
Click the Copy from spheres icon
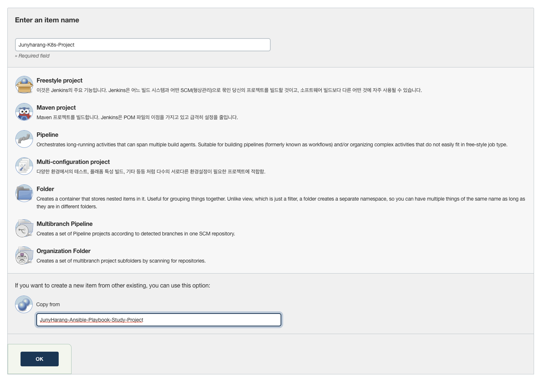(x=24, y=304)
